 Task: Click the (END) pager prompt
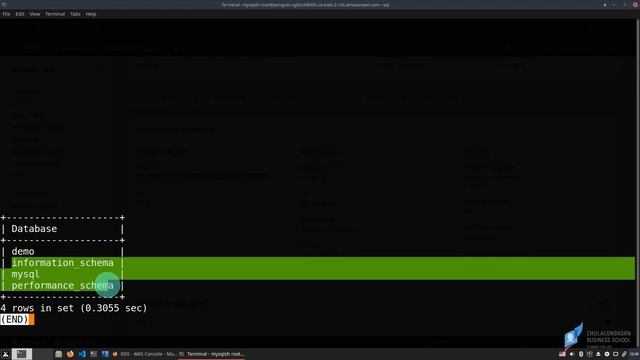tap(14, 319)
